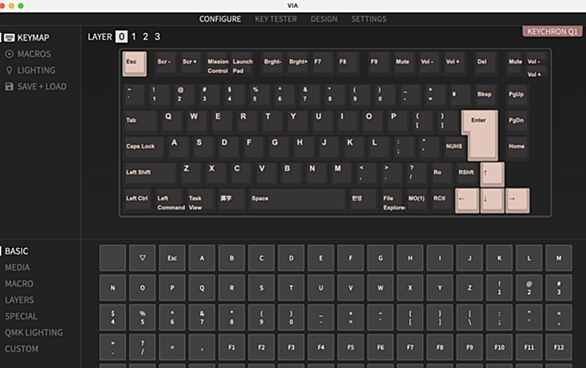Select the Brght- key on the layout
Image resolution: width=586 pixels, height=368 pixels.
click(273, 63)
